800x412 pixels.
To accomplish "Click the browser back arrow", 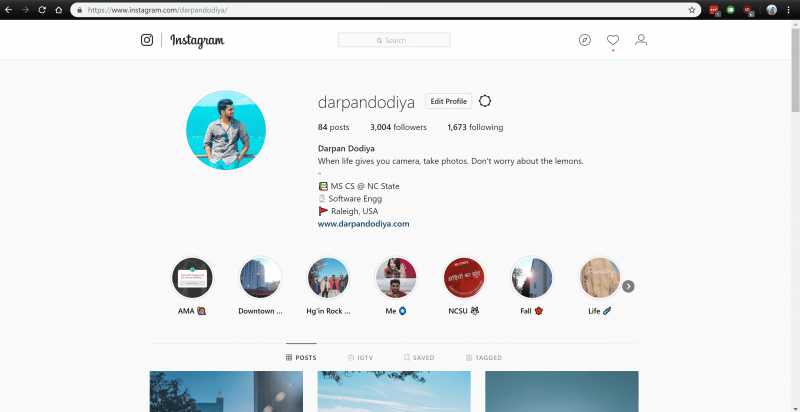I will click(x=9, y=10).
